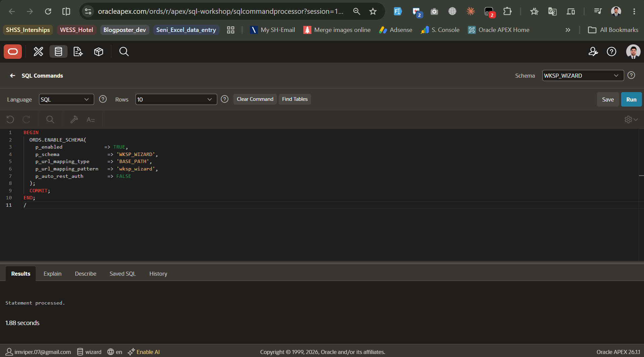Click the Schema help icon

click(631, 75)
